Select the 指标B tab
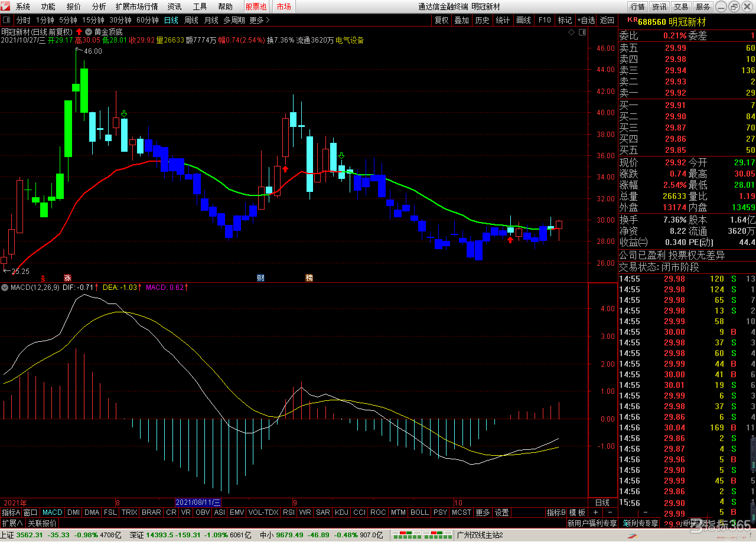 [x=556, y=512]
